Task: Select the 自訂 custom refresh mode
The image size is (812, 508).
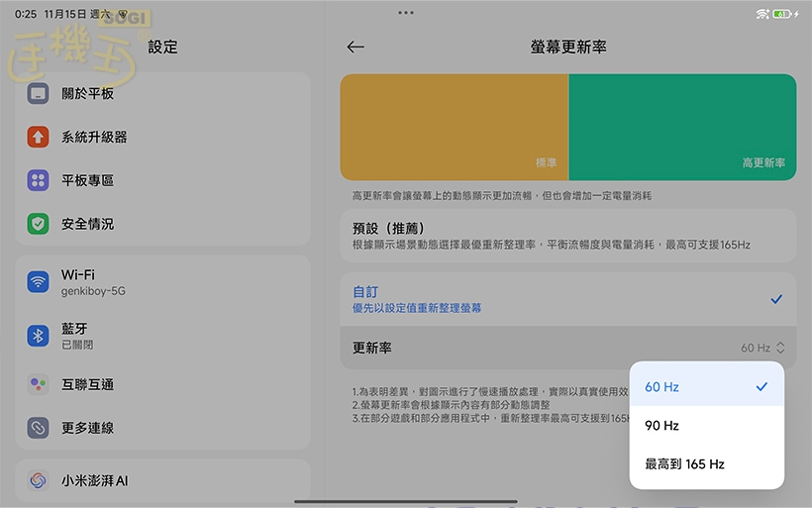Action: click(x=568, y=299)
